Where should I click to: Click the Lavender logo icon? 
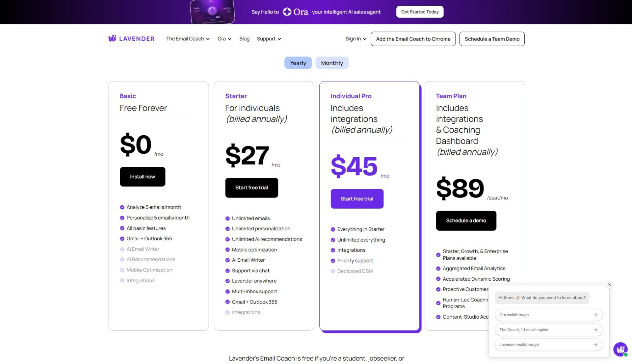click(x=112, y=39)
